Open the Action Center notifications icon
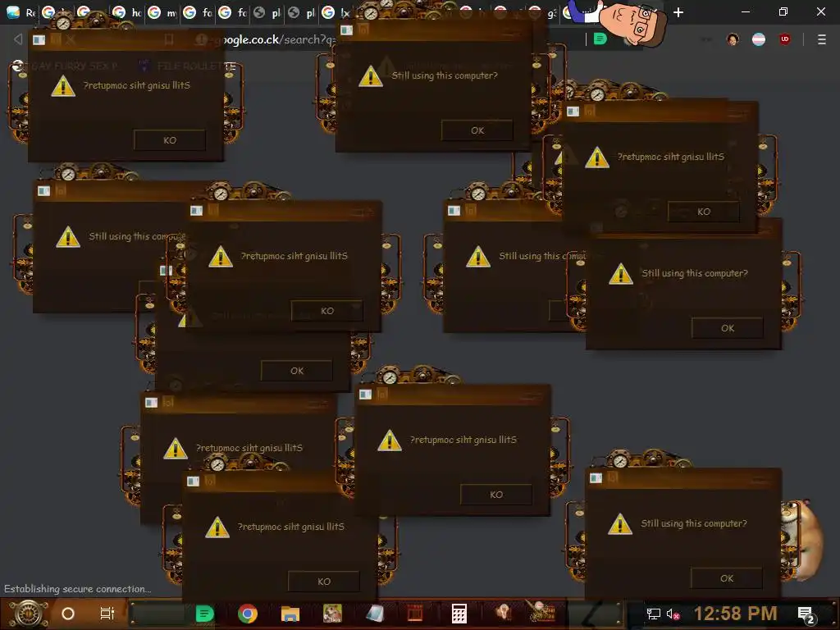Viewport: 840px width, 630px height. pos(806,614)
